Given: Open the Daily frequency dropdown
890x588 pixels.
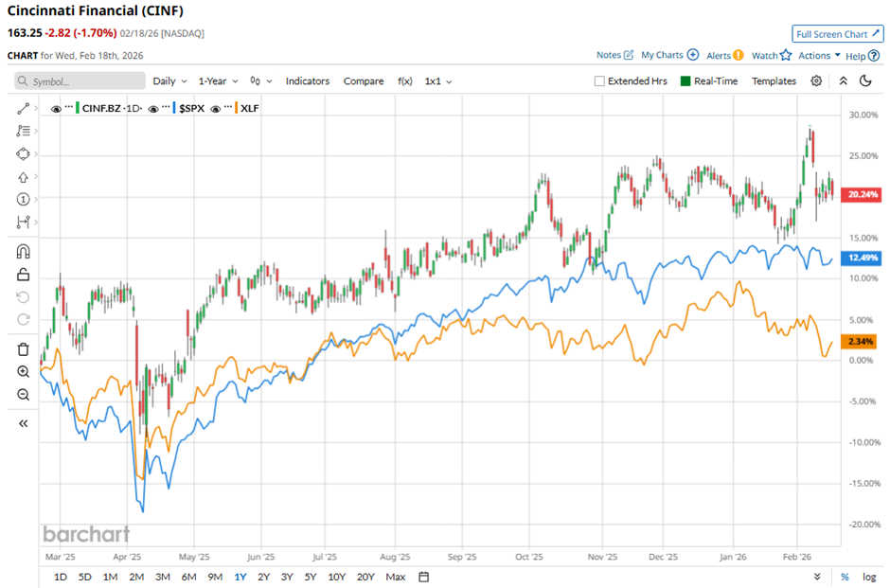Looking at the screenshot, I should tap(169, 81).
